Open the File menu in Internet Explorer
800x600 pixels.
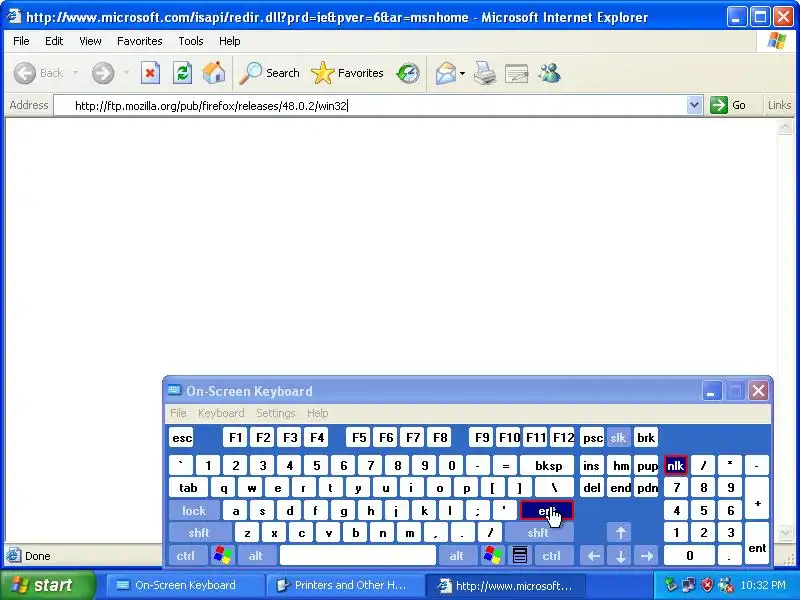click(x=21, y=41)
